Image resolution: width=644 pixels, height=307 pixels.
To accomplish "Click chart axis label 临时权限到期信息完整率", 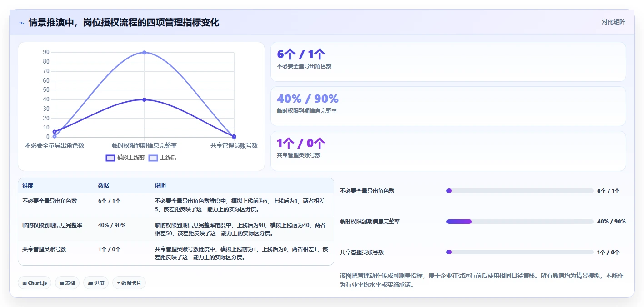I will tap(144, 145).
